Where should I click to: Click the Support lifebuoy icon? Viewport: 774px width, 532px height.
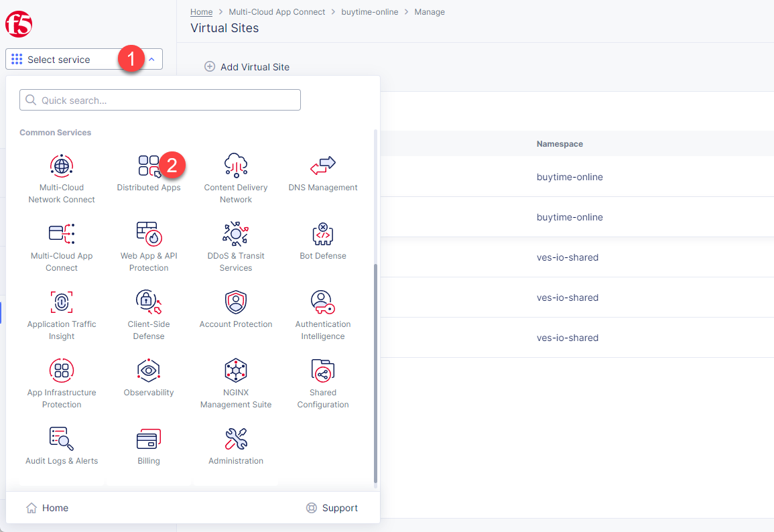[x=312, y=508]
